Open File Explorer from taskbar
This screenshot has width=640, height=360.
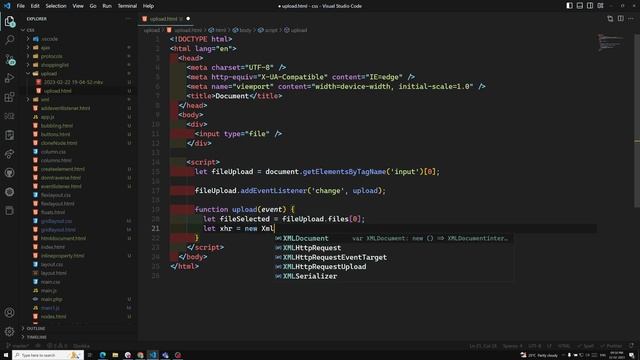pos(115,355)
